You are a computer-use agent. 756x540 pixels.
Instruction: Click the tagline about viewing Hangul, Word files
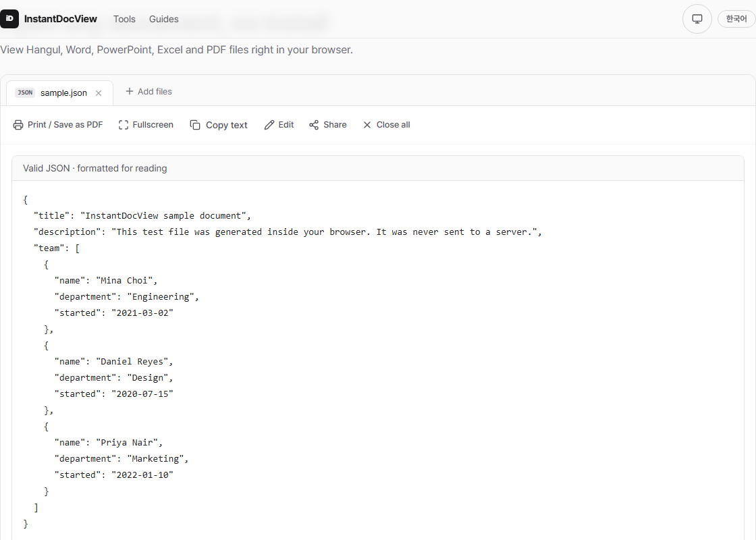tap(176, 50)
